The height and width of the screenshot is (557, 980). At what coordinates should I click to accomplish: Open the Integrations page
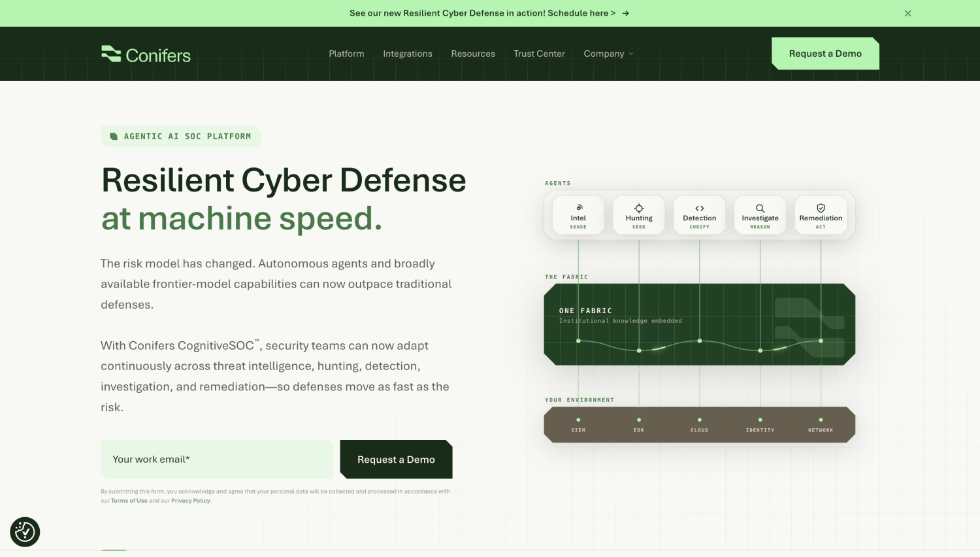tap(408, 54)
